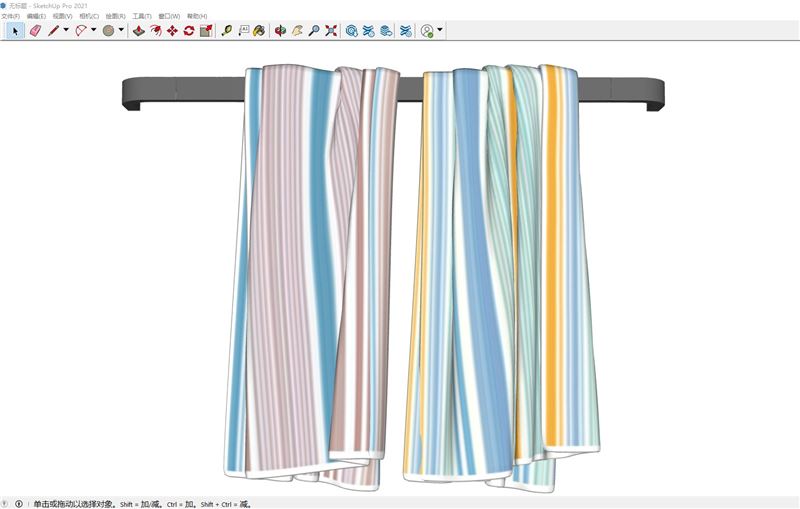Viewport: 800px width, 509px height.
Task: Open the account dropdown arrow
Action: tap(440, 30)
